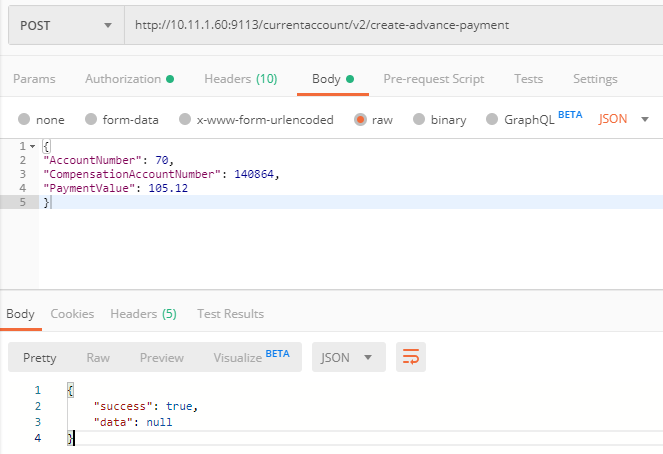Choose x-www-form-urlencoded body type
The height and width of the screenshot is (454, 663).
click(184, 120)
